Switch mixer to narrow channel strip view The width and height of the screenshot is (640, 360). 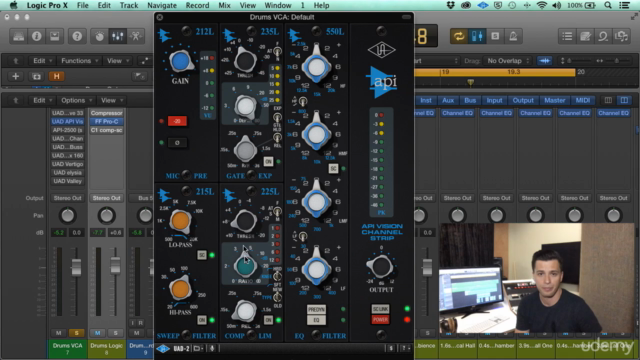tap(608, 100)
